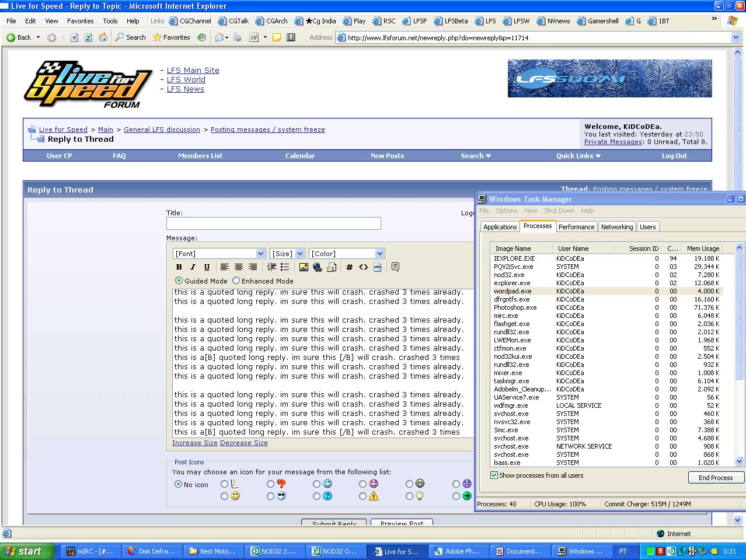Open IE Mail toolbar button
Screen dimensions: 746x560
219,37
